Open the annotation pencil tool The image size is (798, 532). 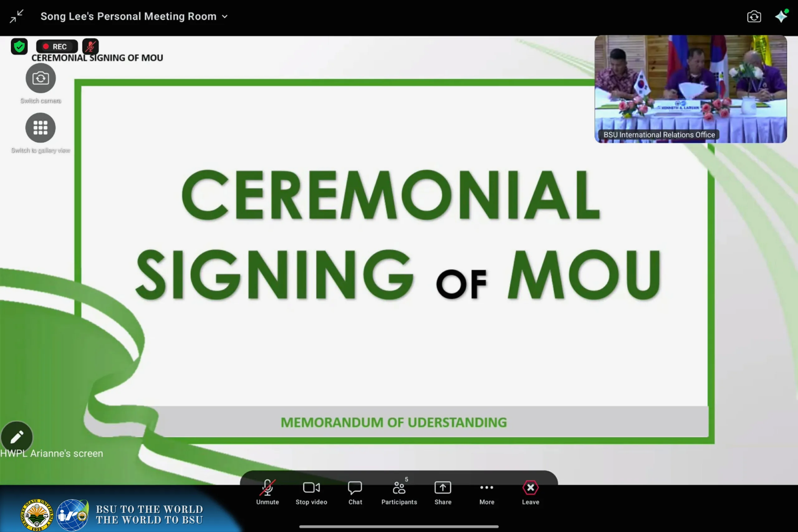[x=17, y=436]
